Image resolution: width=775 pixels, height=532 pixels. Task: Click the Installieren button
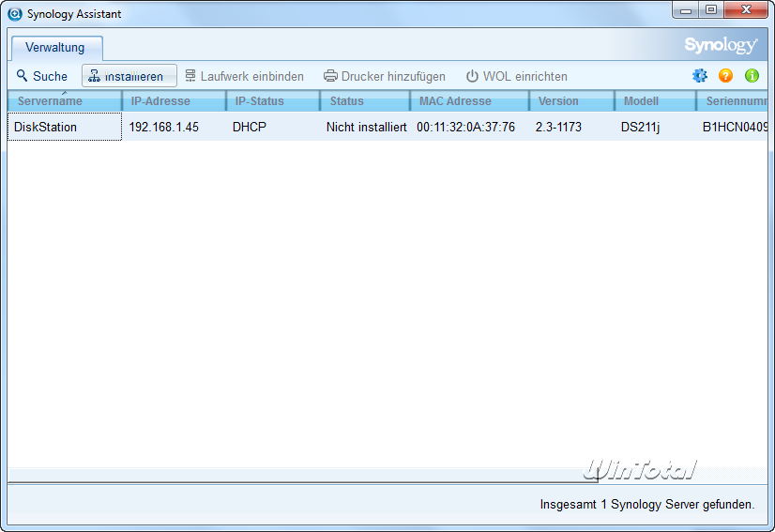129,76
